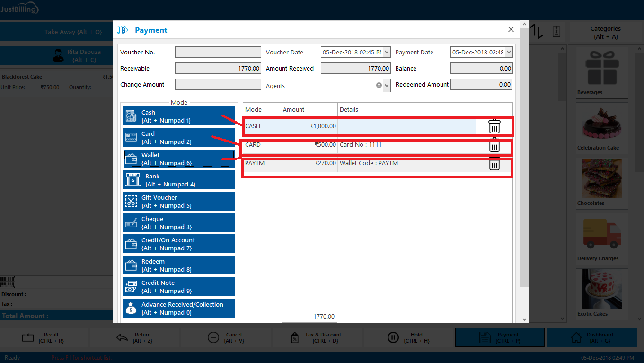Select Wallet payment mode
This screenshot has height=363, width=644.
179,159
